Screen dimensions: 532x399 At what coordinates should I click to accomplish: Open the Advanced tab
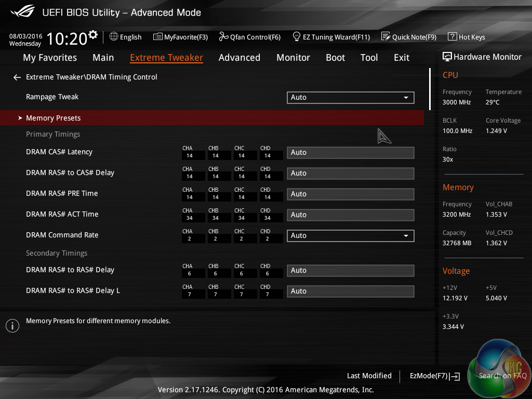click(239, 58)
